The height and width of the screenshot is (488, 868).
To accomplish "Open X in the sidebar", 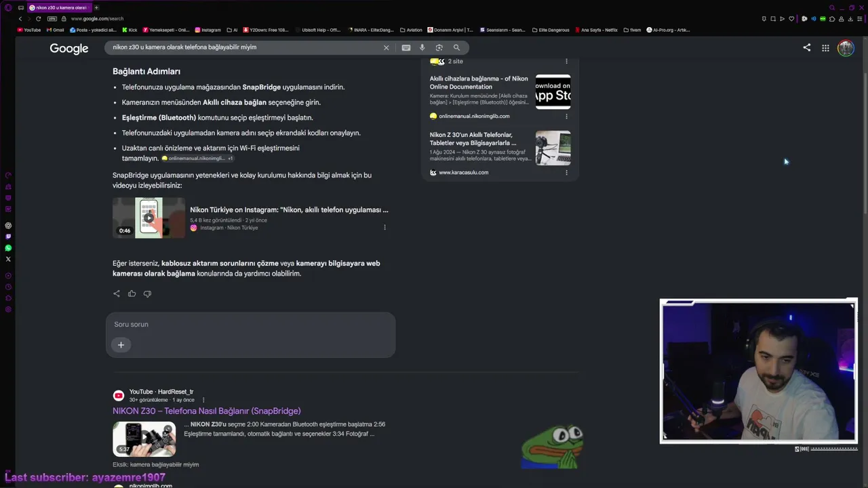I will coord(8,259).
